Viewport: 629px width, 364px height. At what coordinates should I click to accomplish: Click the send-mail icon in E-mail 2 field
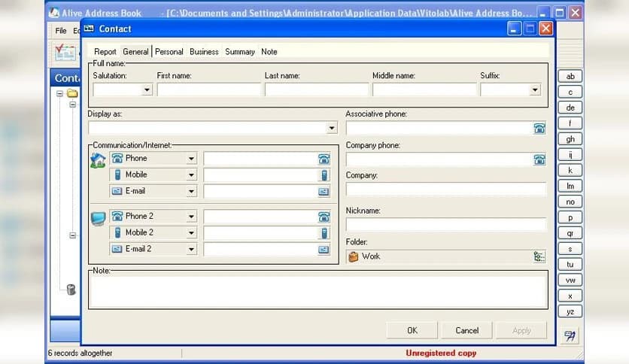324,250
